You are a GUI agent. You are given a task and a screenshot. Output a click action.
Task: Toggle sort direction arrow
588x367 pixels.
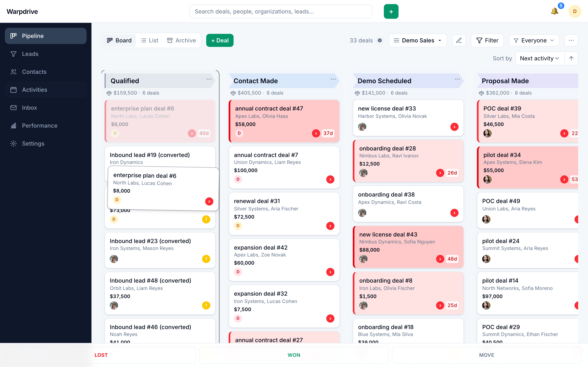[x=571, y=58]
